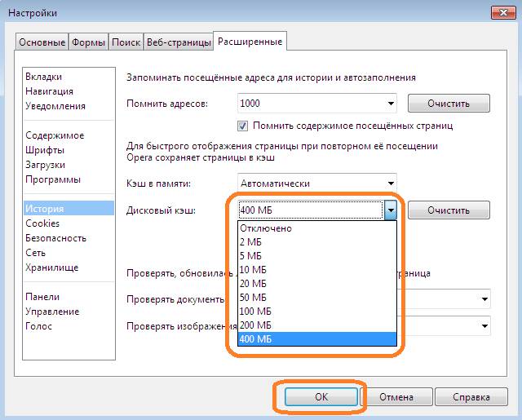Pick '200 МБ' from the cache size list
Screen dimensions: 522x420
(x=256, y=325)
